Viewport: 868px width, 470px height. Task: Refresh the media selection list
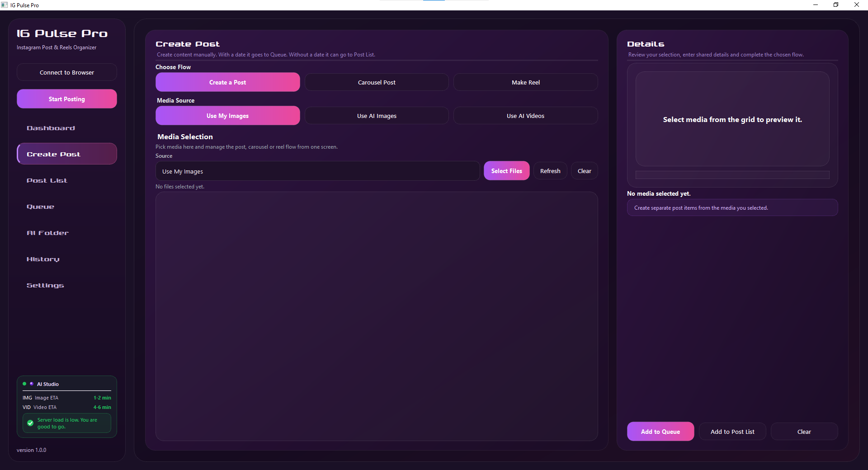coord(550,171)
